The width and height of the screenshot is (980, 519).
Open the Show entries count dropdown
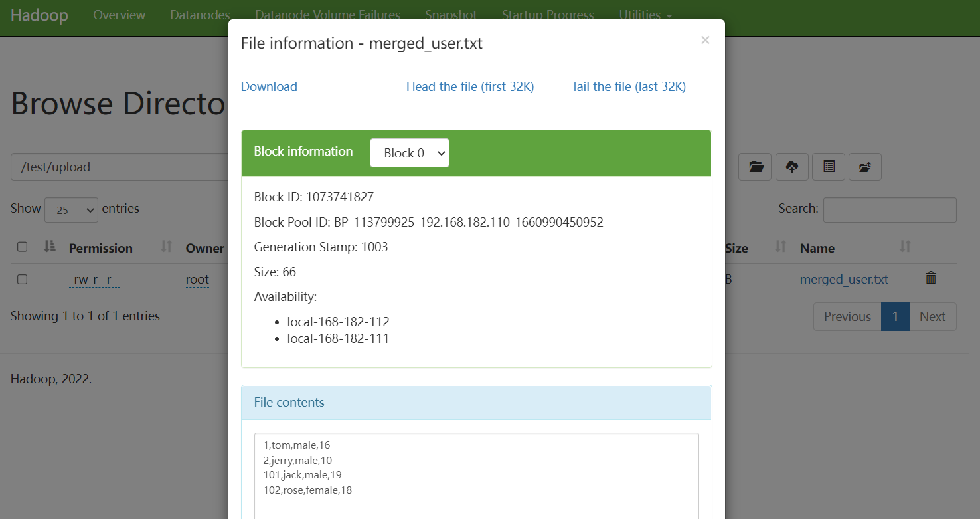click(x=71, y=209)
